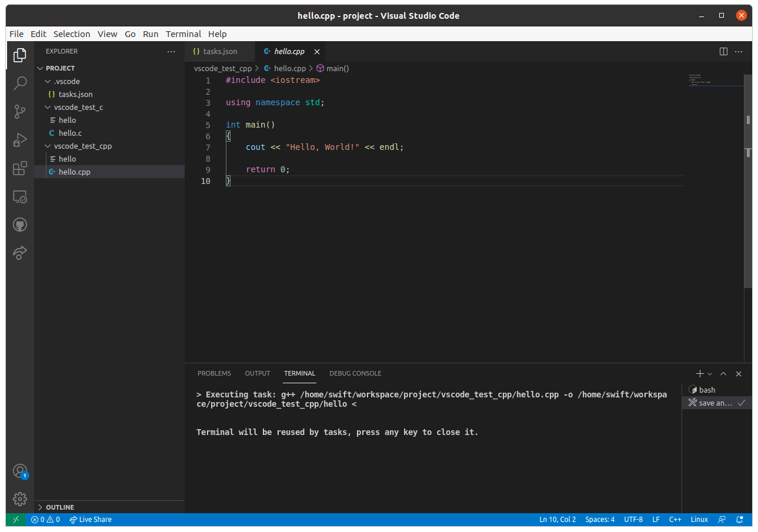Click the New Terminal plus icon
The width and height of the screenshot is (758, 532).
pyautogui.click(x=700, y=373)
